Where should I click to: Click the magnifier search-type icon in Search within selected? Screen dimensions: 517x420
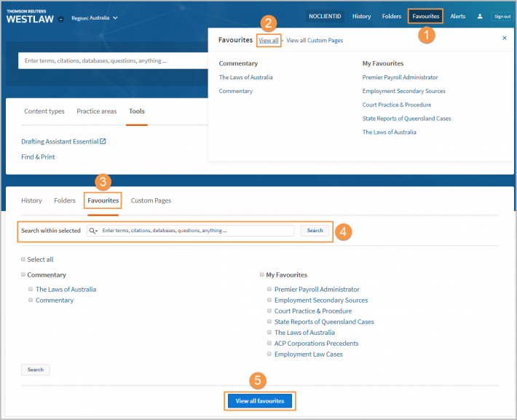(94, 231)
